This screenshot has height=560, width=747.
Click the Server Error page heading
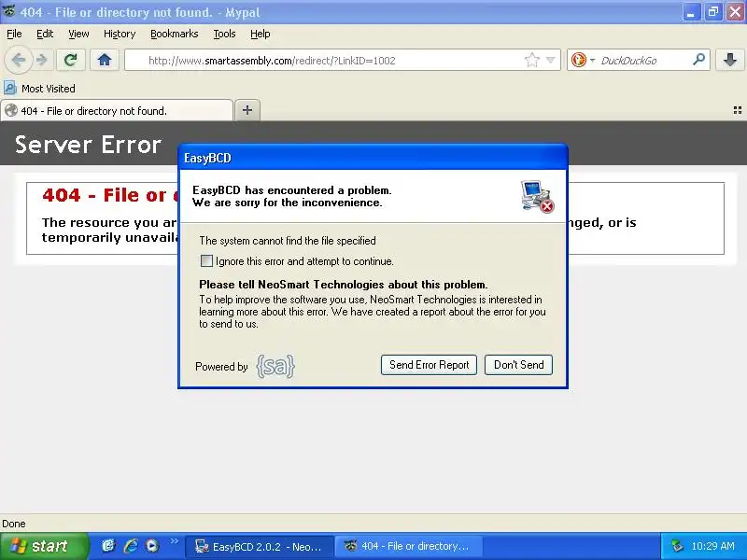tap(88, 145)
